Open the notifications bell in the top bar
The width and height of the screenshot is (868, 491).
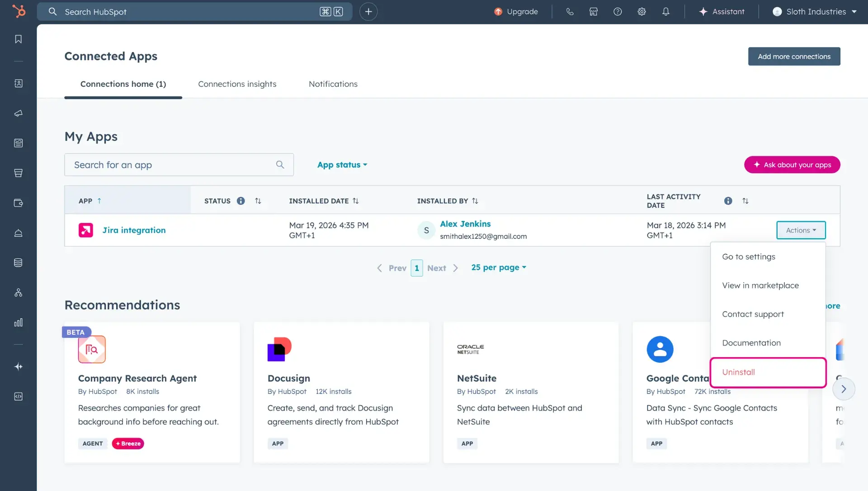tap(665, 11)
